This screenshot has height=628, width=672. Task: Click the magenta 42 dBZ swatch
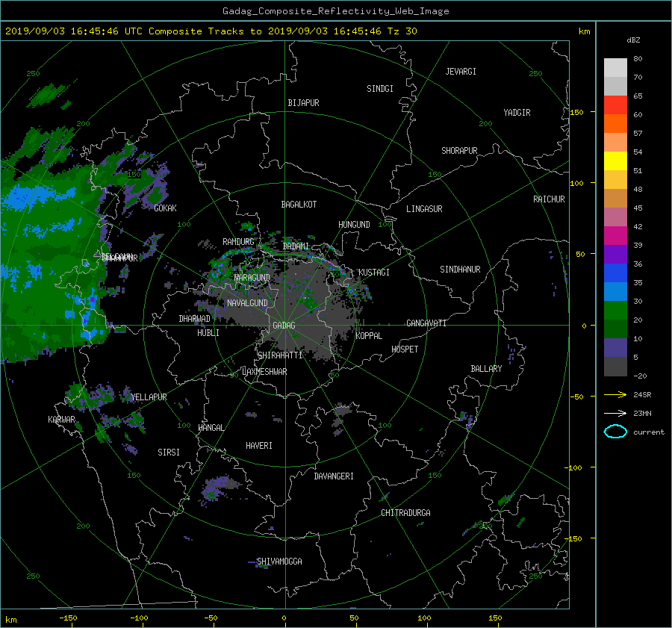point(615,235)
